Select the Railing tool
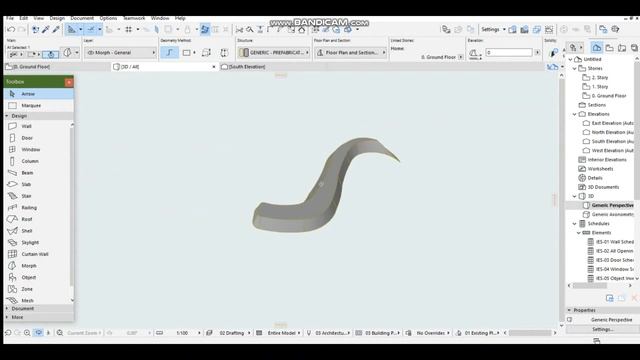This screenshot has width=640, height=360. pos(38,208)
